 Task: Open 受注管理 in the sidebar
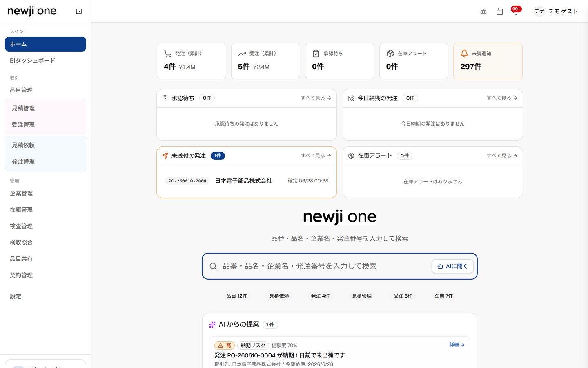[x=45, y=125]
